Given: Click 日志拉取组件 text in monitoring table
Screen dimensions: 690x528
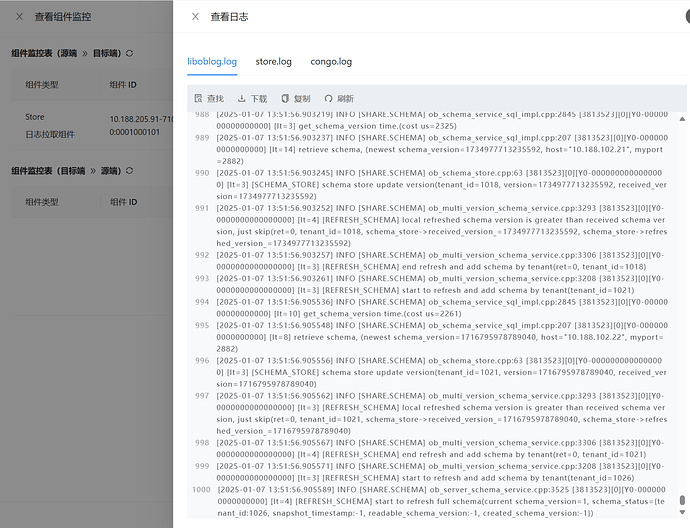Looking at the screenshot, I should pyautogui.click(x=50, y=134).
